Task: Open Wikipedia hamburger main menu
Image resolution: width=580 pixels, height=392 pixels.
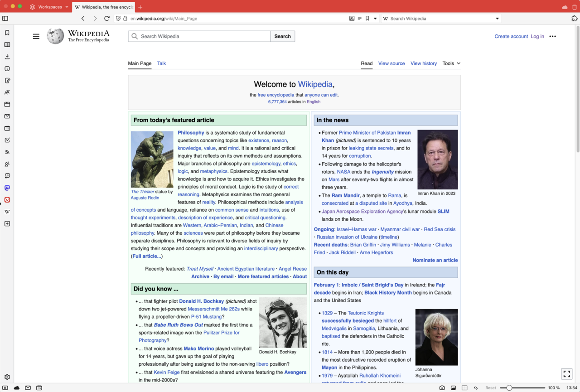Action: 36,36
